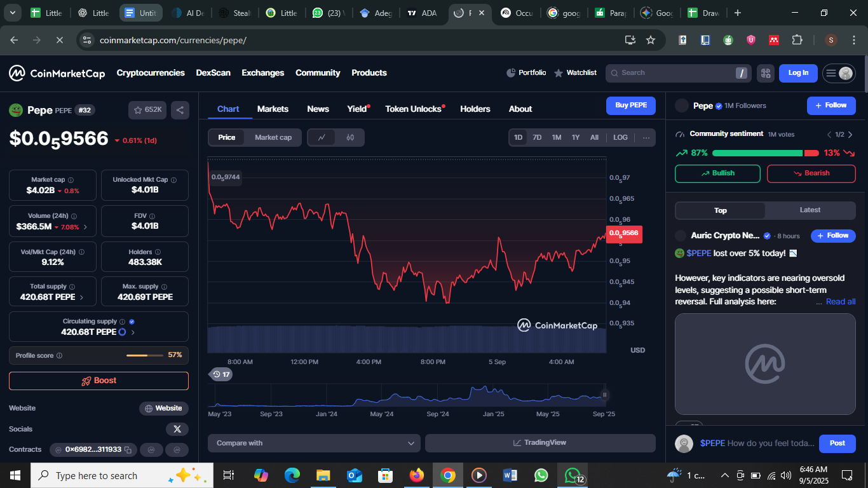This screenshot has width=868, height=488.
Task: Set chart range to 1M
Action: [557, 137]
